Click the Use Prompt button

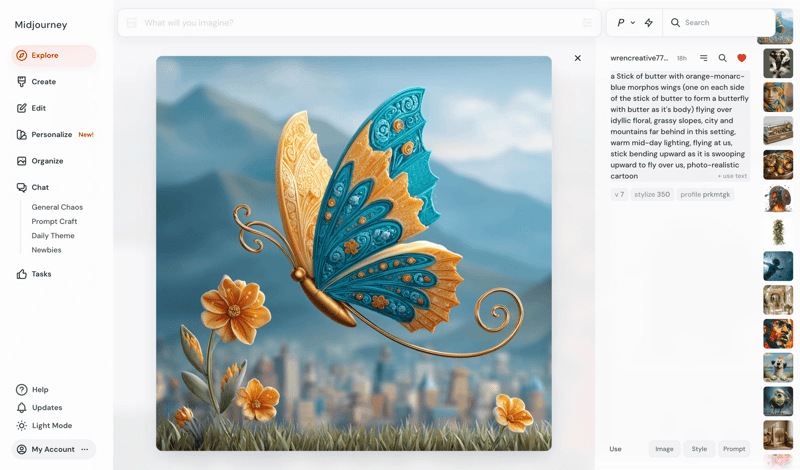coord(734,449)
